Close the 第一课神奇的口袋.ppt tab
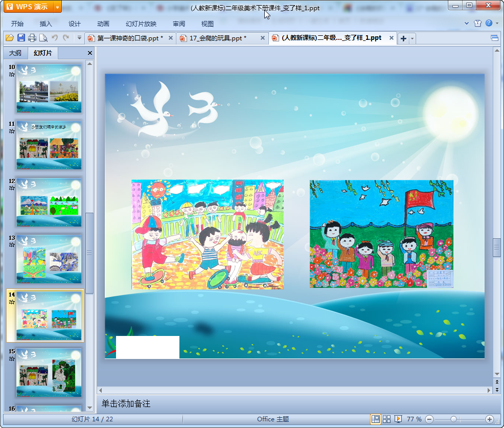This screenshot has width=504, height=428. 171,38
